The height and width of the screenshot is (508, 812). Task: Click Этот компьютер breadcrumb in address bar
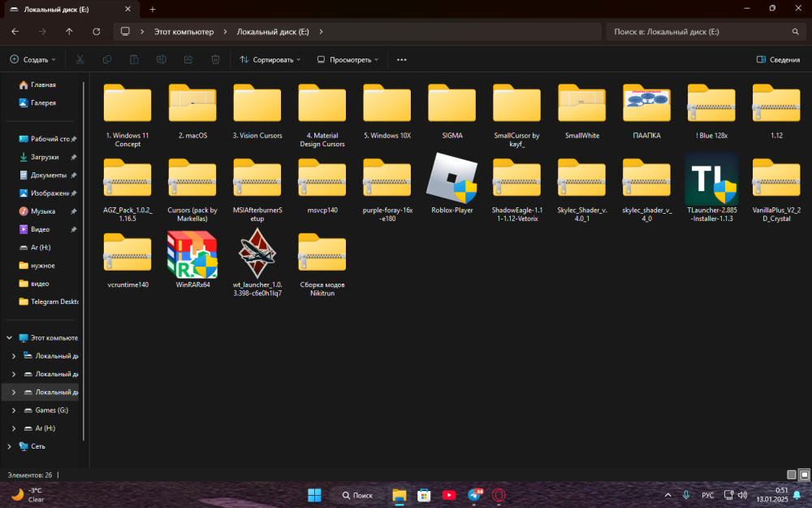184,32
